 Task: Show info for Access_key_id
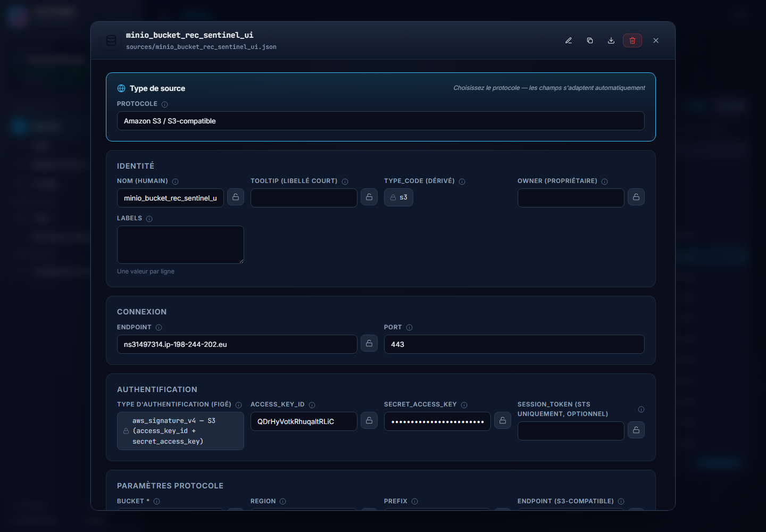pyautogui.click(x=312, y=405)
